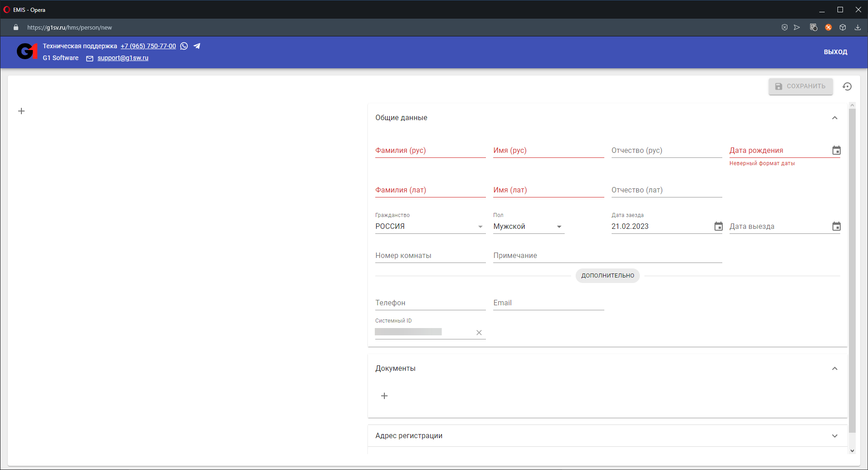Viewport: 868px width, 470px height.
Task: Click the support phone number link
Action: [x=148, y=46]
